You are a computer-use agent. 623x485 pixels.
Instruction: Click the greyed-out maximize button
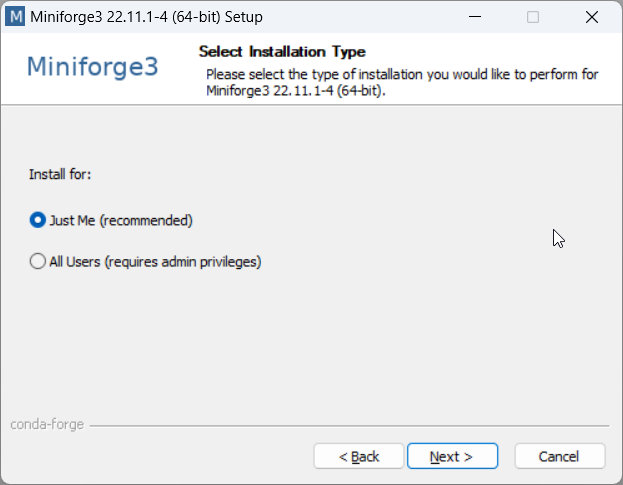coord(533,16)
